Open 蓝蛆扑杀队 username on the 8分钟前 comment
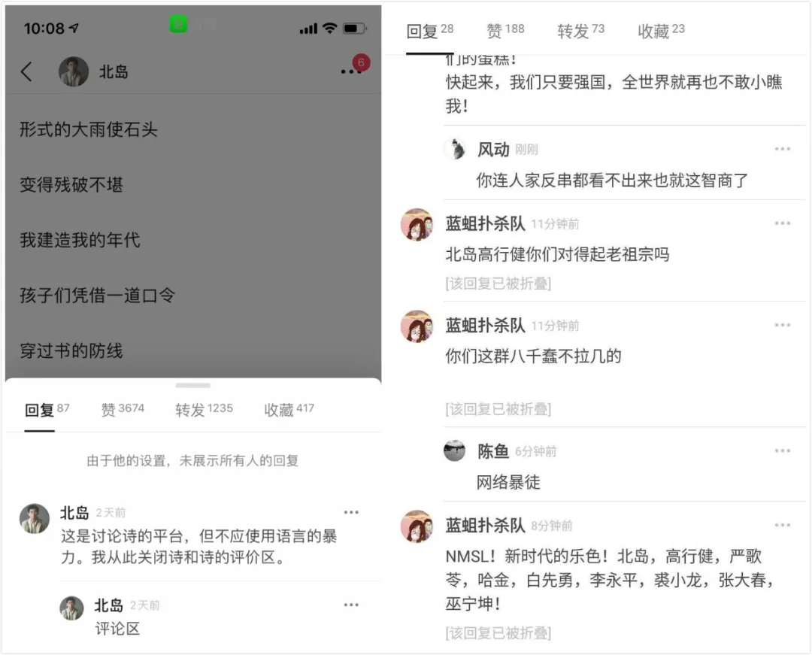 pyautogui.click(x=485, y=525)
